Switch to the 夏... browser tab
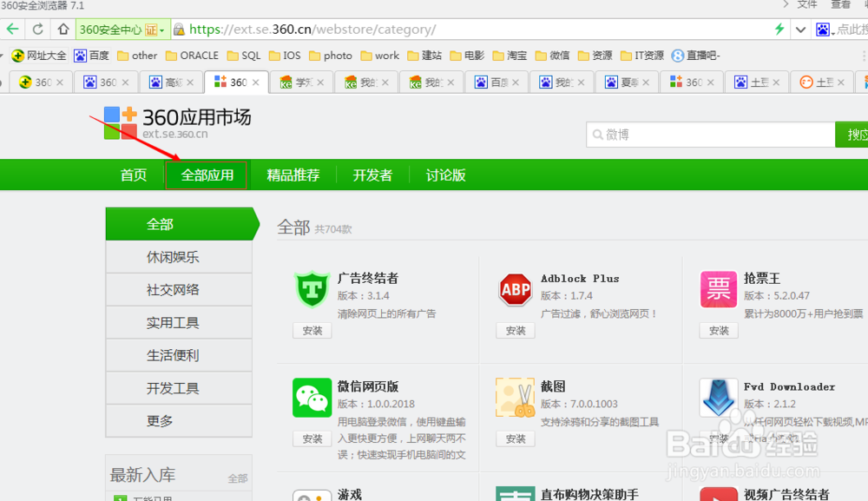The image size is (868, 501). coord(628,82)
